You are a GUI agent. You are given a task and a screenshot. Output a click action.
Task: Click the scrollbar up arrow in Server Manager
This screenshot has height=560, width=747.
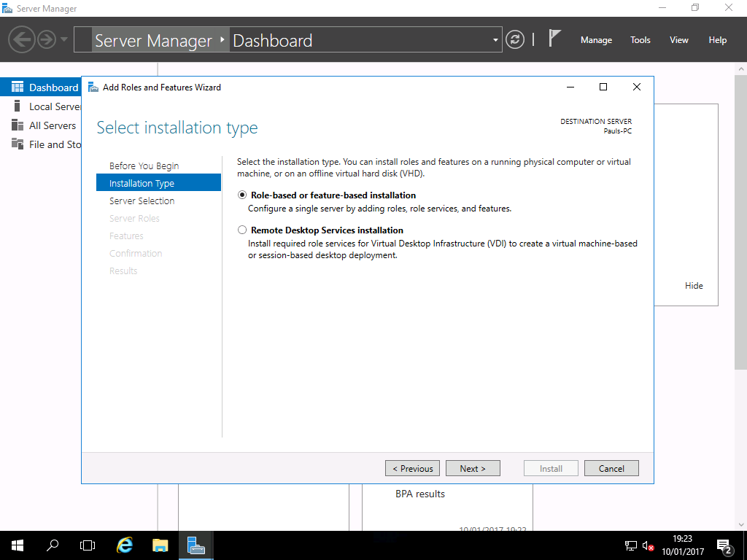click(741, 69)
